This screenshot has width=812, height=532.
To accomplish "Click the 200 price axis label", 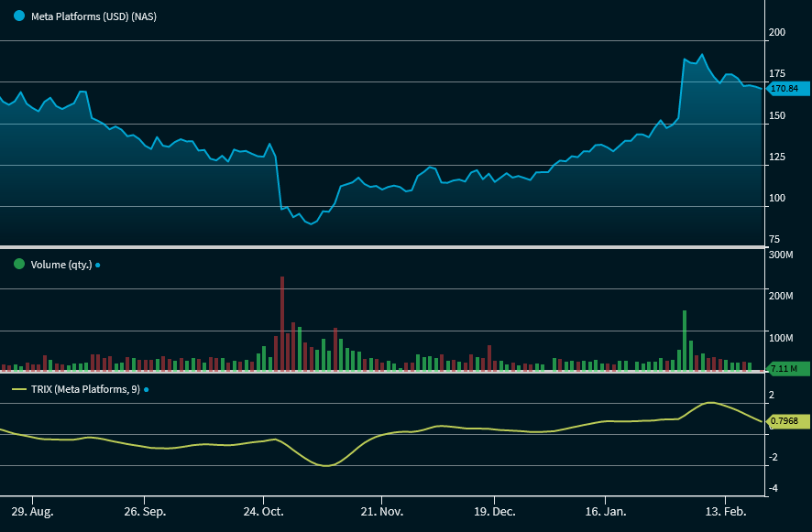I will [x=777, y=32].
